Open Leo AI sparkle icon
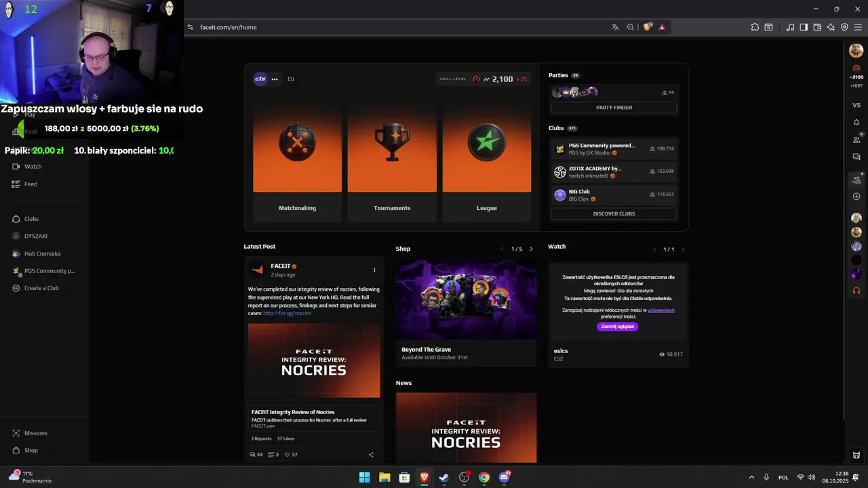 (831, 27)
